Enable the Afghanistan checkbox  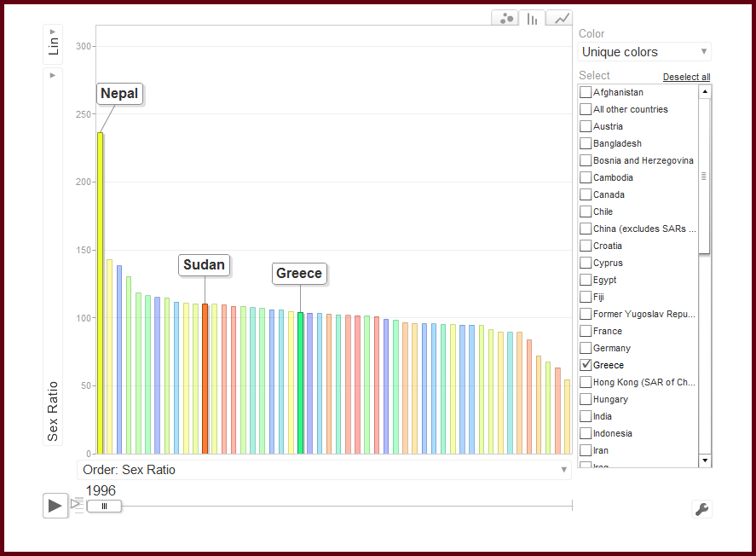point(585,92)
